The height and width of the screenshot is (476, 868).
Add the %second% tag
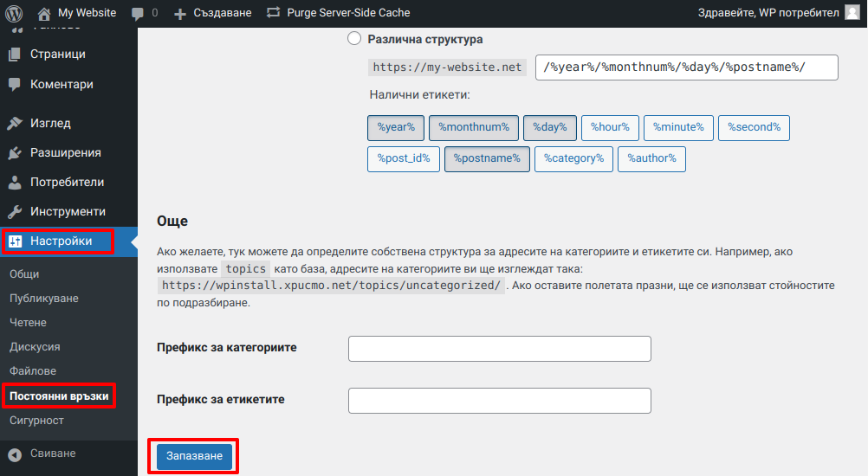(x=754, y=128)
